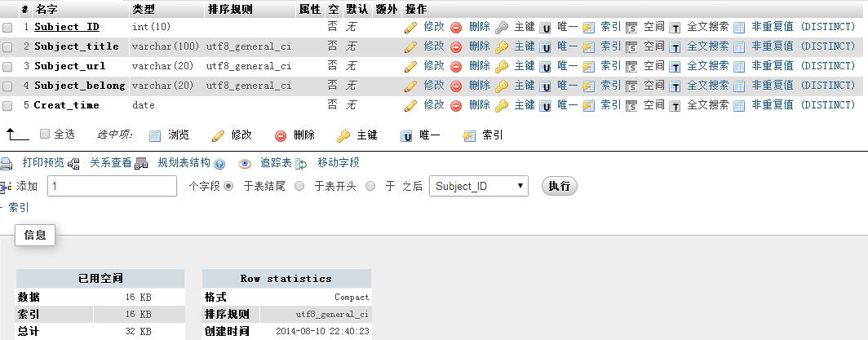Check the Creat_time row checkbox
The width and height of the screenshot is (868, 340).
pos(7,106)
